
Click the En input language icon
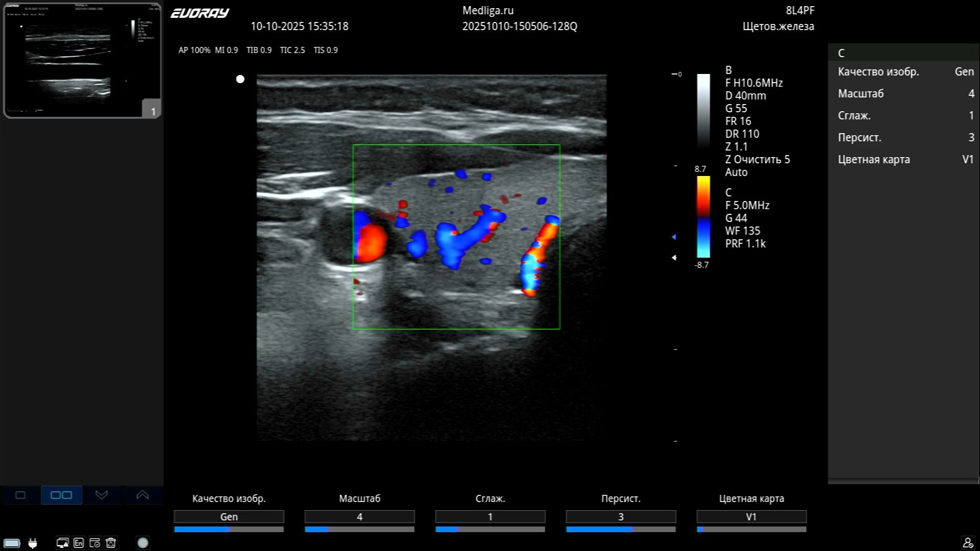click(x=79, y=543)
